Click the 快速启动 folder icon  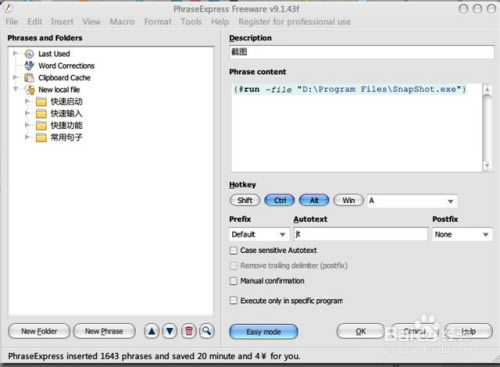point(41,102)
